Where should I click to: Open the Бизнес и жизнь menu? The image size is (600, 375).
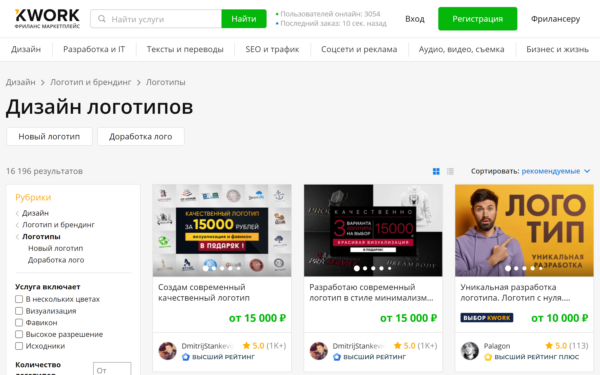pyautogui.click(x=558, y=49)
